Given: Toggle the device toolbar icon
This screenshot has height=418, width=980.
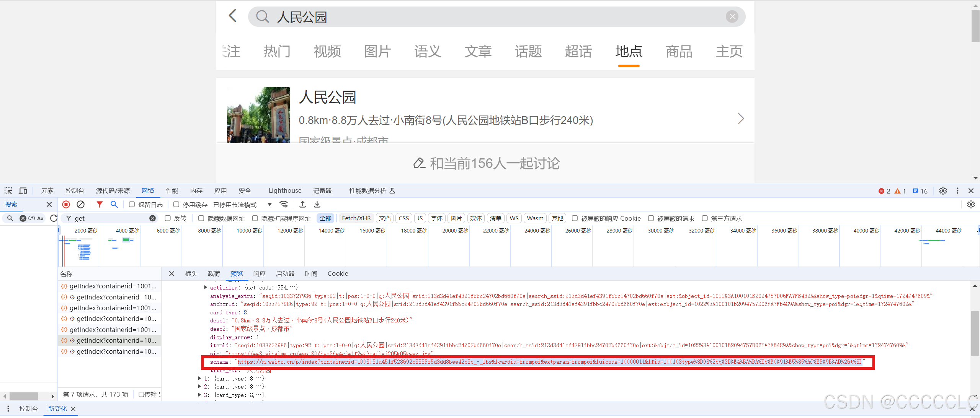Looking at the screenshot, I should click(23, 191).
